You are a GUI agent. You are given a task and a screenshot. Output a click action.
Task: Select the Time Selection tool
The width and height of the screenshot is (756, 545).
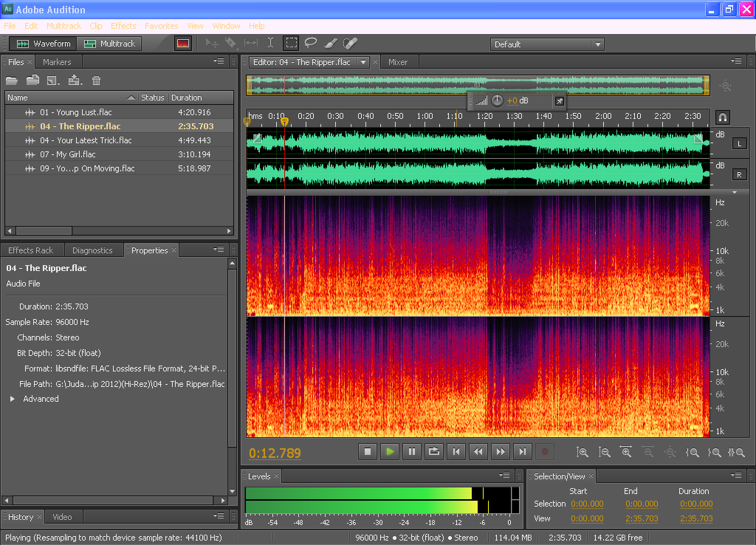(x=270, y=44)
